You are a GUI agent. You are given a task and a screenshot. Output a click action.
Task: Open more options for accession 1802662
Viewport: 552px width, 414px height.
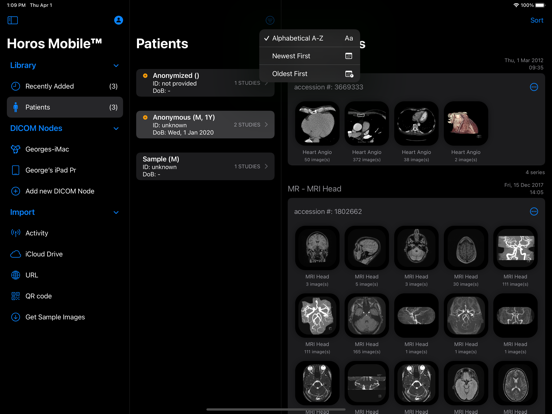point(534,211)
